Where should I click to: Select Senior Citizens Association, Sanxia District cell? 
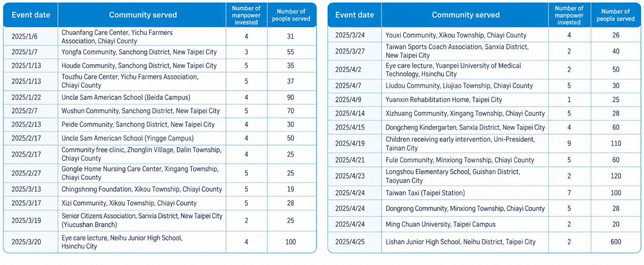[x=142, y=220]
